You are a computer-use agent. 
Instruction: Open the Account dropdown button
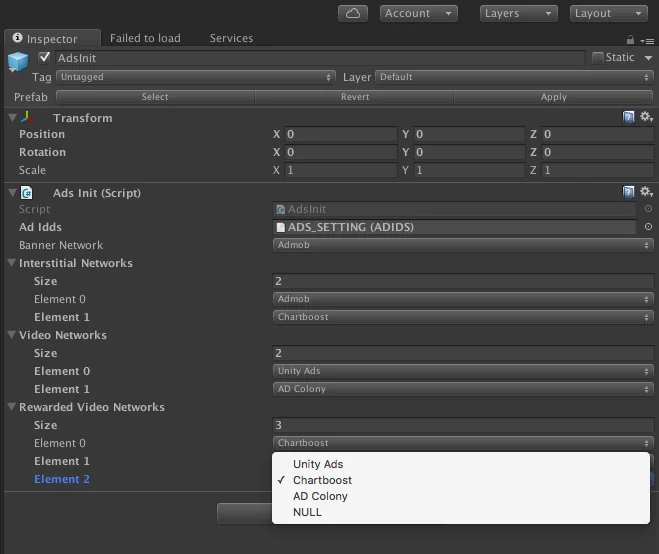[419, 13]
